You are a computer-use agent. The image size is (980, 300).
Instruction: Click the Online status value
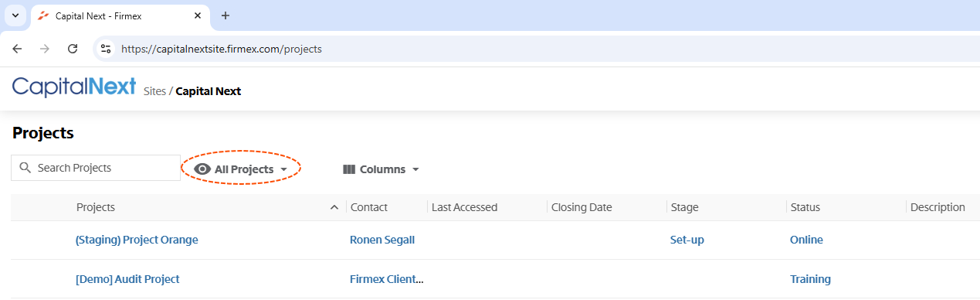click(806, 240)
